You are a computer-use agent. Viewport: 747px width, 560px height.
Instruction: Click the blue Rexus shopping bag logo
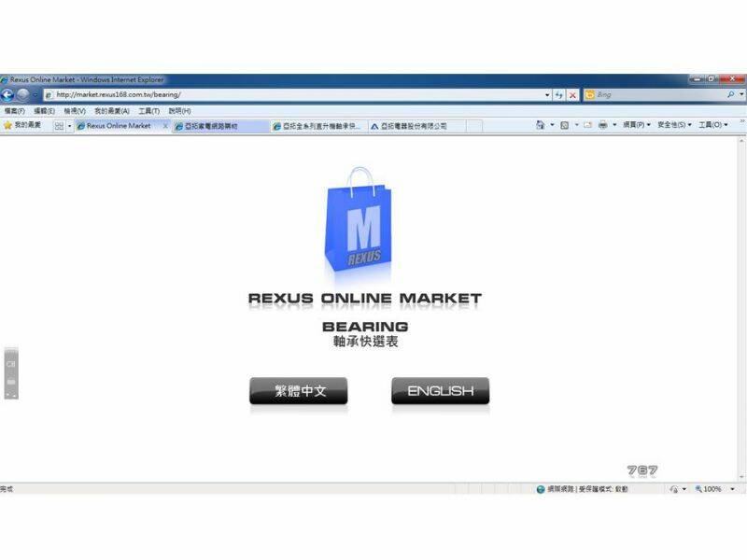click(x=359, y=219)
